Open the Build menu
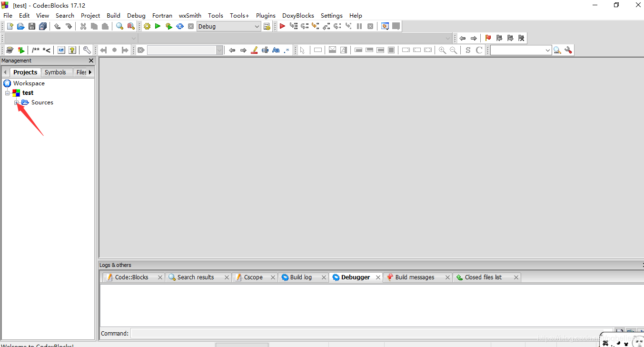This screenshot has height=347, width=644. [x=113, y=15]
